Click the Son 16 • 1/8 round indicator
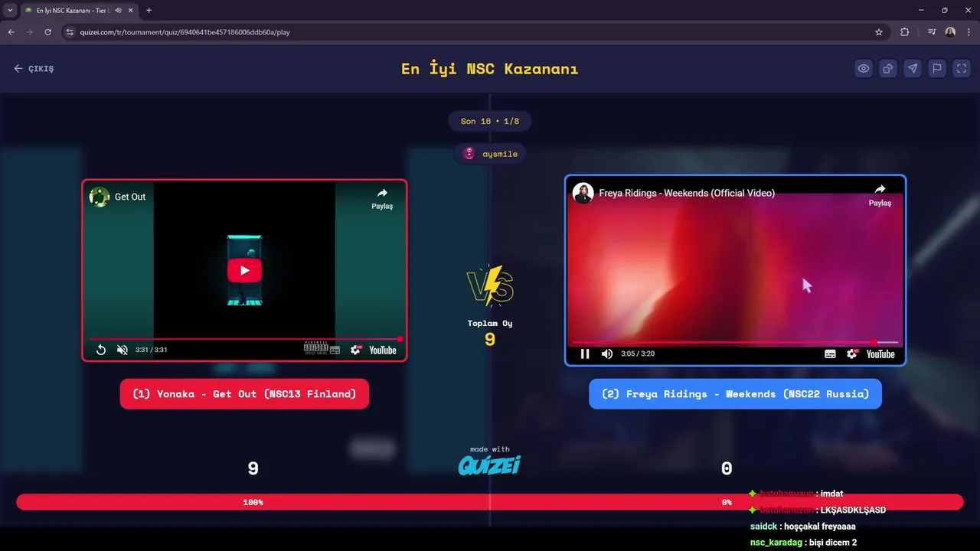Viewport: 980px width, 551px height. point(490,121)
